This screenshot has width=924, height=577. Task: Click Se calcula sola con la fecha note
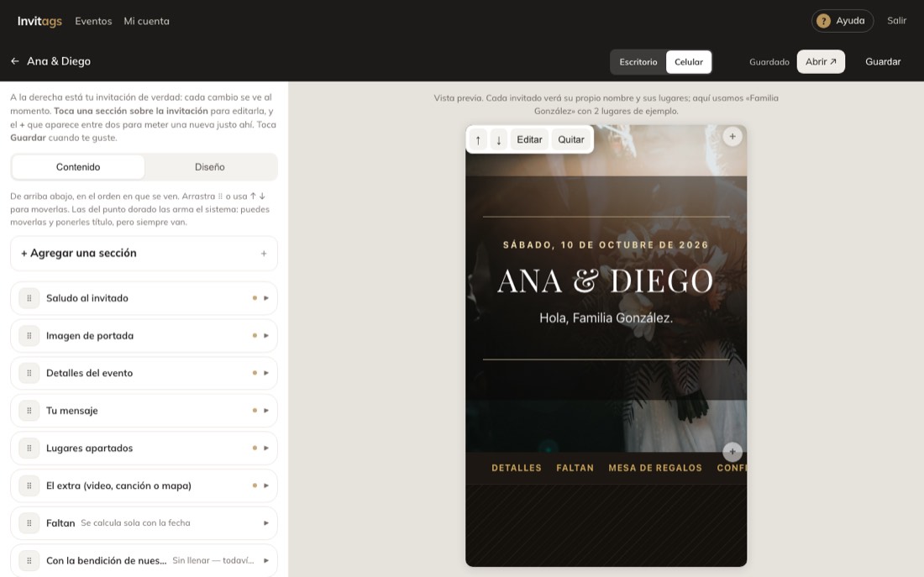click(135, 522)
